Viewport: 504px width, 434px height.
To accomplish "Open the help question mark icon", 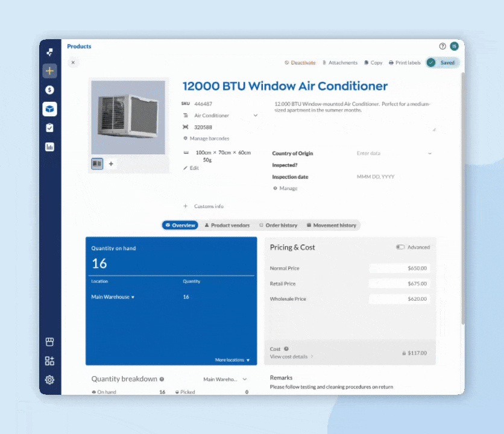I will point(443,46).
